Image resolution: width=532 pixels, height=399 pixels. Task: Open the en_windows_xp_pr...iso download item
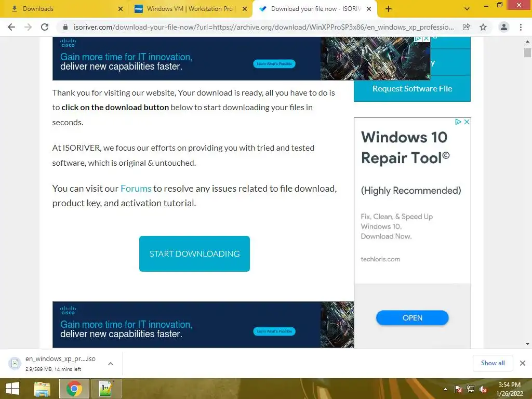tap(61, 363)
